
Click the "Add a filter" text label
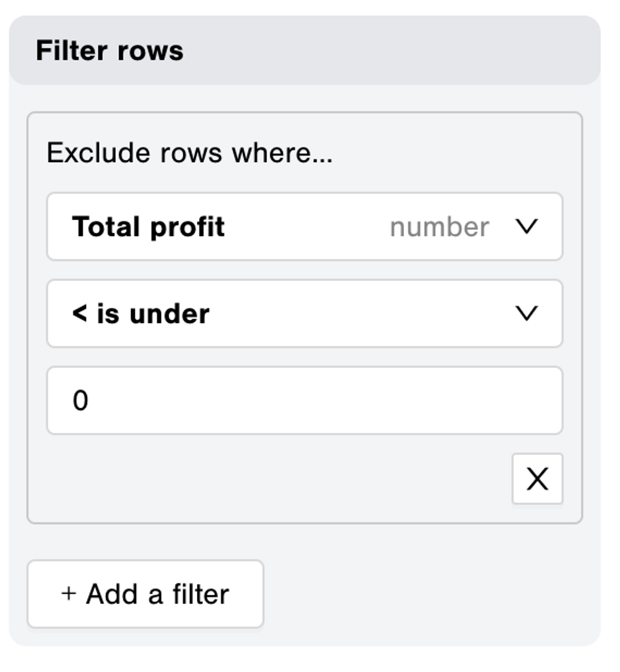tap(158, 594)
